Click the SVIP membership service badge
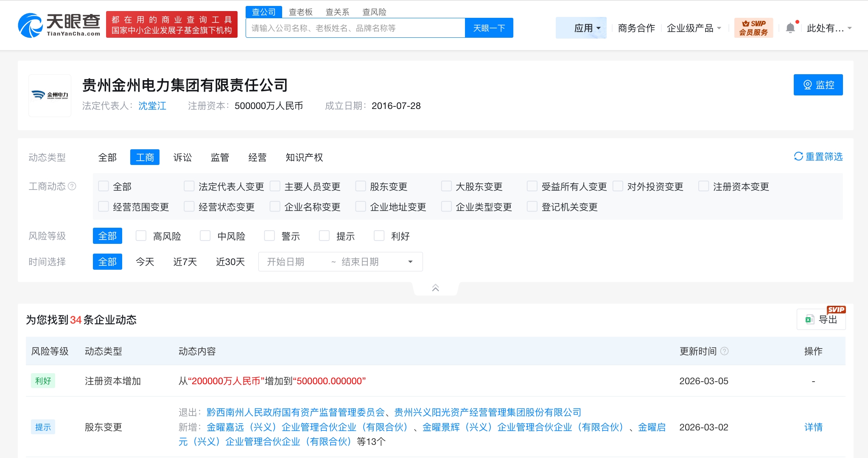 click(x=753, y=28)
